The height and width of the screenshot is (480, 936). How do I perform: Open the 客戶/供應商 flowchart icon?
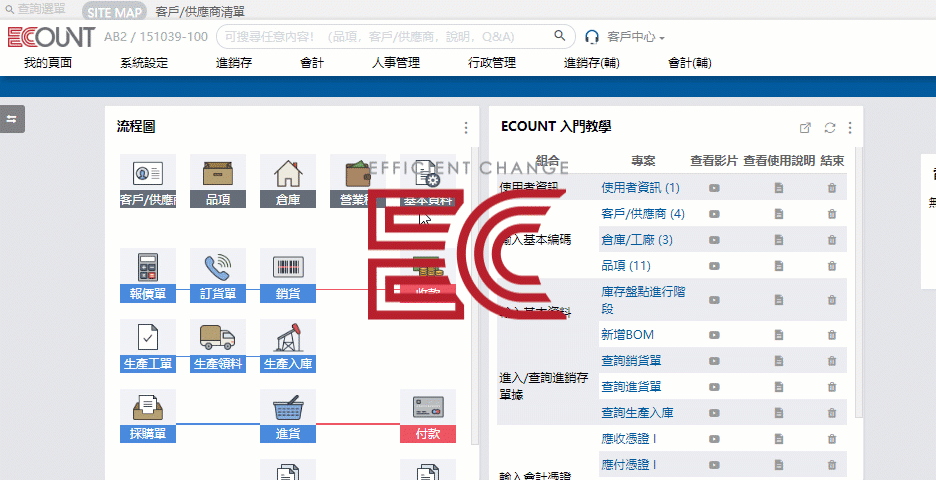[147, 181]
